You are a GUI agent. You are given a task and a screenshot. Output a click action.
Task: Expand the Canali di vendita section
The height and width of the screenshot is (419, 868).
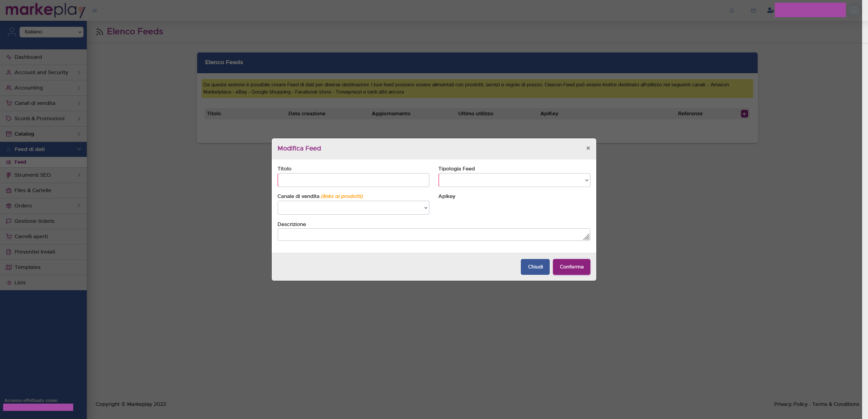(x=43, y=103)
